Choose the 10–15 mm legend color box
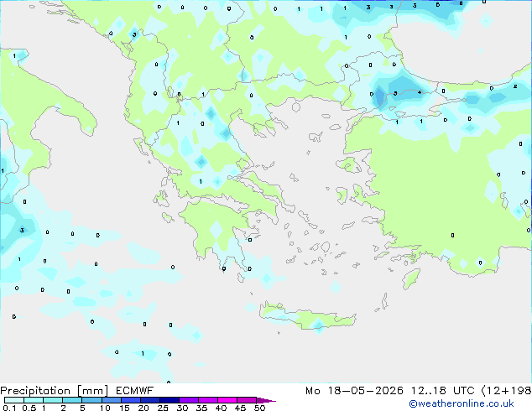 point(111,400)
